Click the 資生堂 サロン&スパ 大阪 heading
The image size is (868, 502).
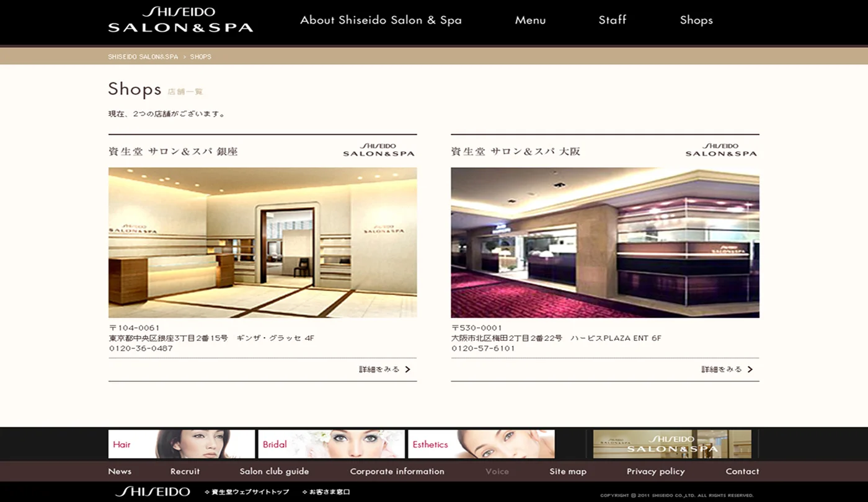point(516,151)
